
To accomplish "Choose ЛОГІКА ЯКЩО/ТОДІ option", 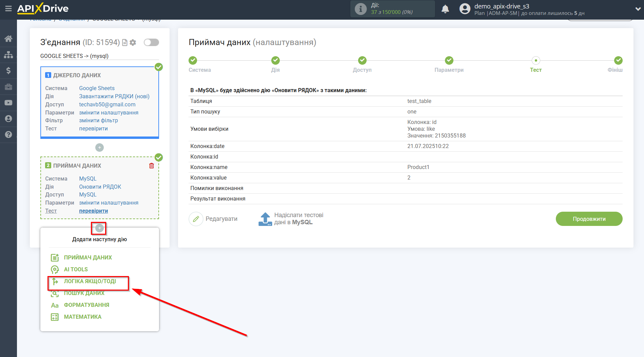I will [x=90, y=281].
